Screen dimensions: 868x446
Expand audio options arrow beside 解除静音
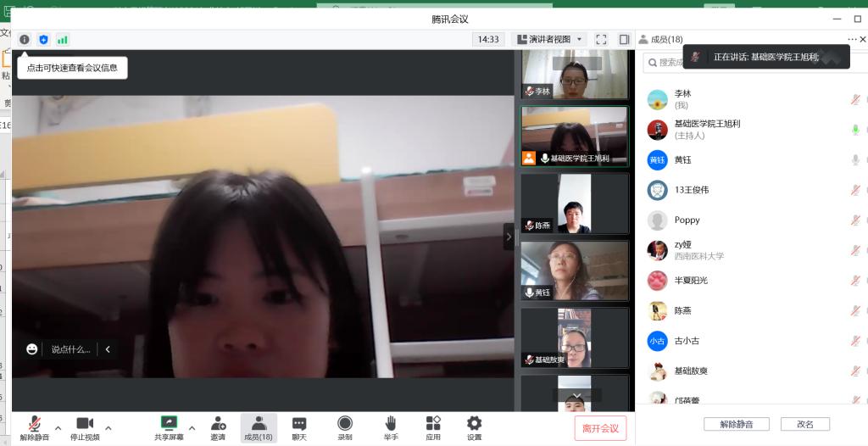point(58,427)
